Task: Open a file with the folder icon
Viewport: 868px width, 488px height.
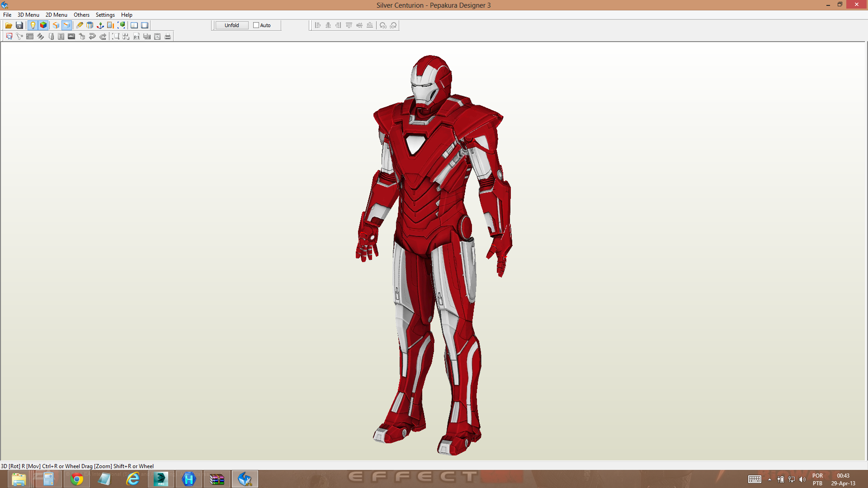Action: click(9, 25)
